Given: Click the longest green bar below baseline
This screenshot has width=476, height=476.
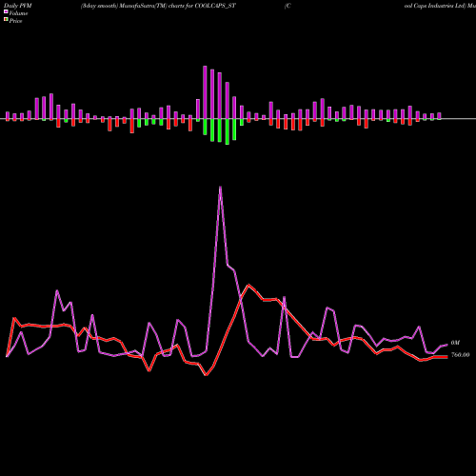Looking at the screenshot, I should click(x=228, y=131).
